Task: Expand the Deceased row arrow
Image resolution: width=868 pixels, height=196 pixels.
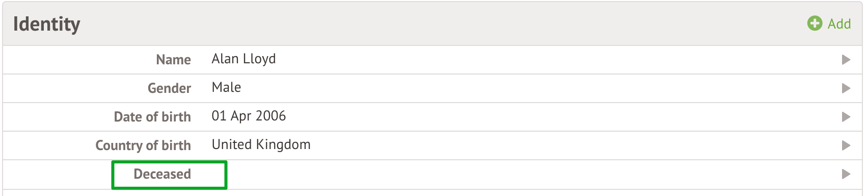Action: [846, 174]
